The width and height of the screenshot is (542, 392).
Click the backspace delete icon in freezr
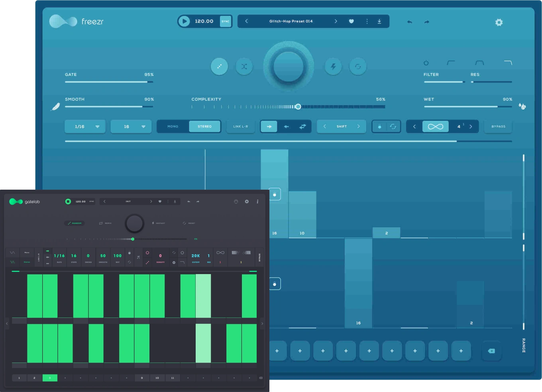[x=491, y=351]
